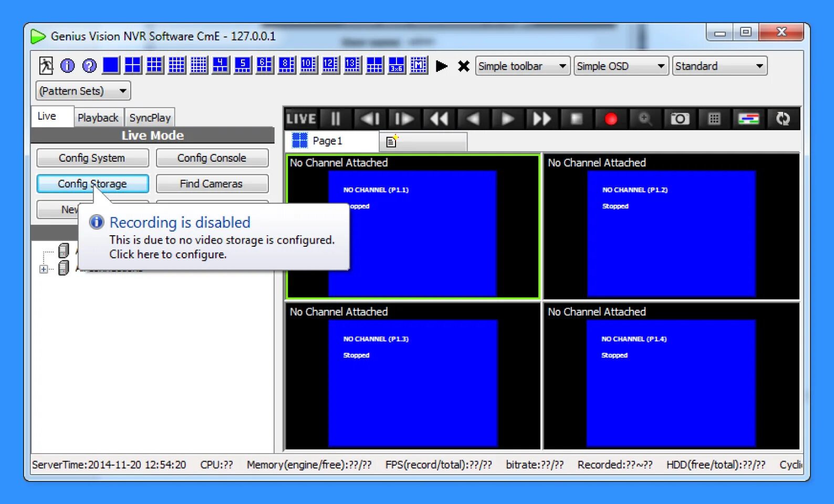
Task: Step forward one frame
Action: click(x=404, y=119)
